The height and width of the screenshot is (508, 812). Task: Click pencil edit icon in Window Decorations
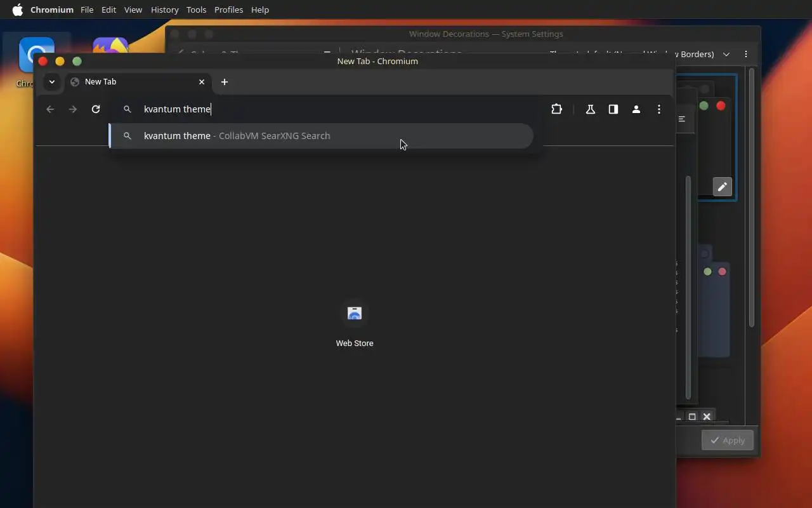pos(723,187)
